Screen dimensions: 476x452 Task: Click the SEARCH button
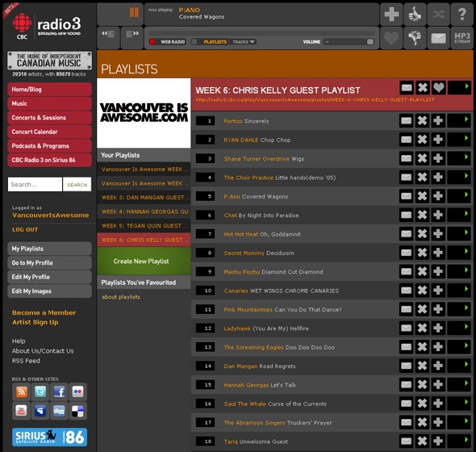coord(77,184)
